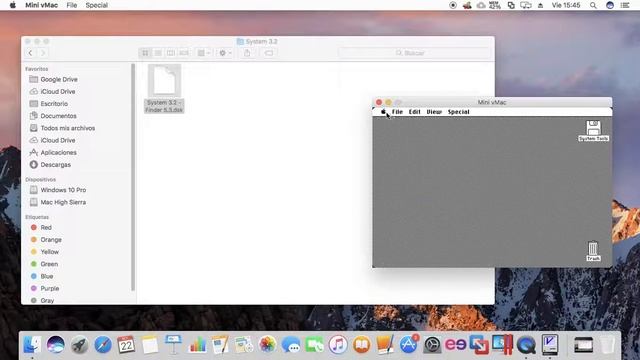This screenshot has width=640, height=360.
Task: Click the Finder edit tags button
Action: tap(269, 53)
